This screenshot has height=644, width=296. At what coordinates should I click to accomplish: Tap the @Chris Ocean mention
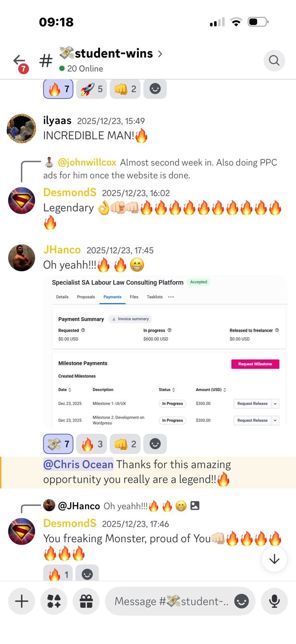78,464
